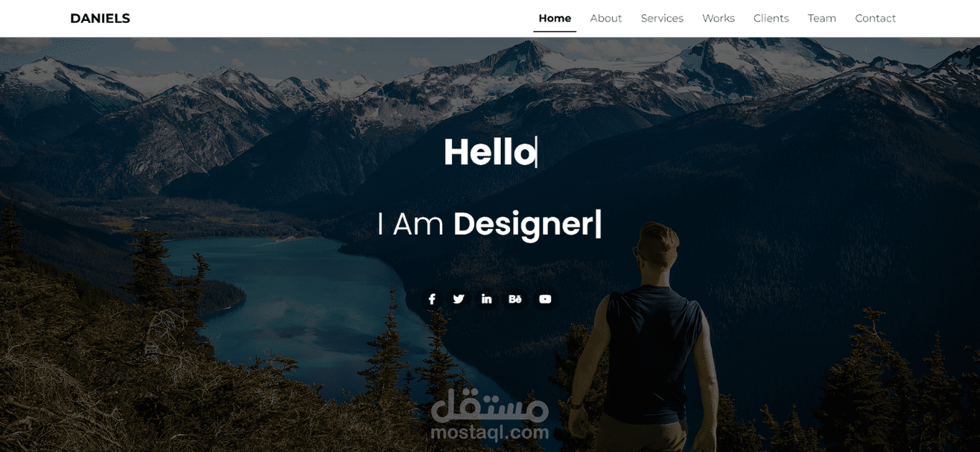
Task: Click the Hello hero heading
Action: point(490,152)
